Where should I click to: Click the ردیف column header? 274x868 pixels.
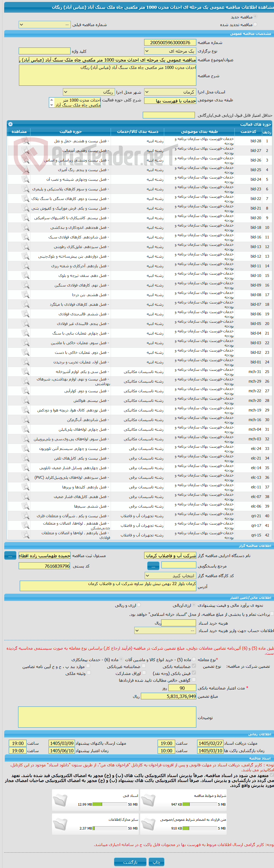tap(267, 132)
